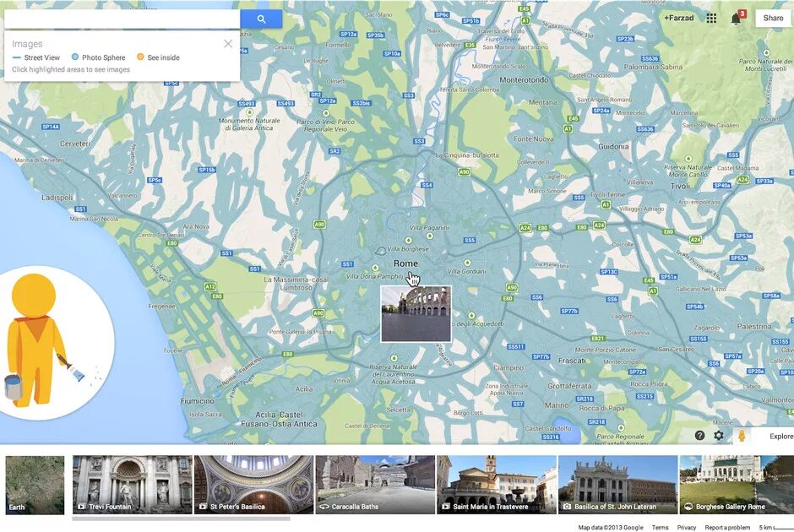Click the Grottaferrata town label
Image resolution: width=794 pixels, height=532 pixels.
569,386
